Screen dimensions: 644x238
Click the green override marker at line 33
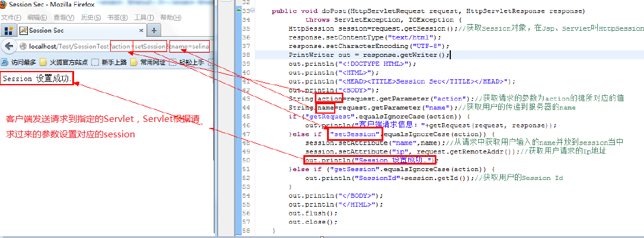tap(239, 9)
